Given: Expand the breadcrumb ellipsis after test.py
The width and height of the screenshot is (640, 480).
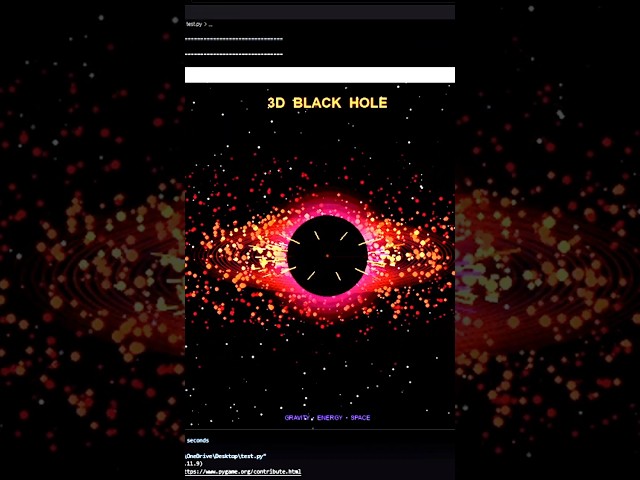Looking at the screenshot, I should pyautogui.click(x=211, y=24).
